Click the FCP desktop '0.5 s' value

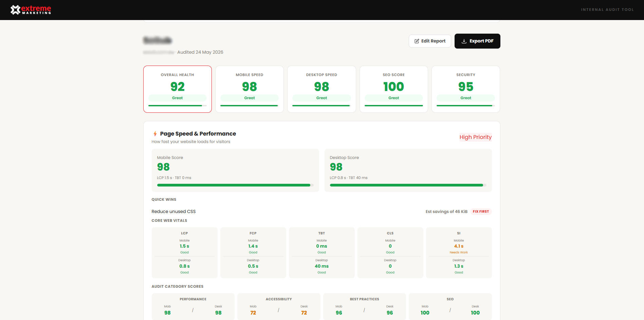pyautogui.click(x=253, y=266)
